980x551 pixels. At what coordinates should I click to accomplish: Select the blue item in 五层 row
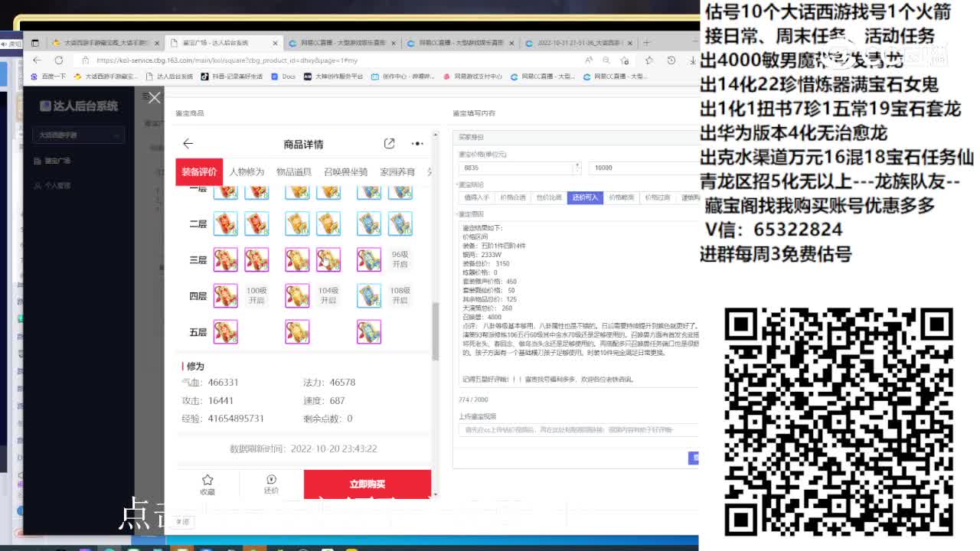pyautogui.click(x=369, y=331)
